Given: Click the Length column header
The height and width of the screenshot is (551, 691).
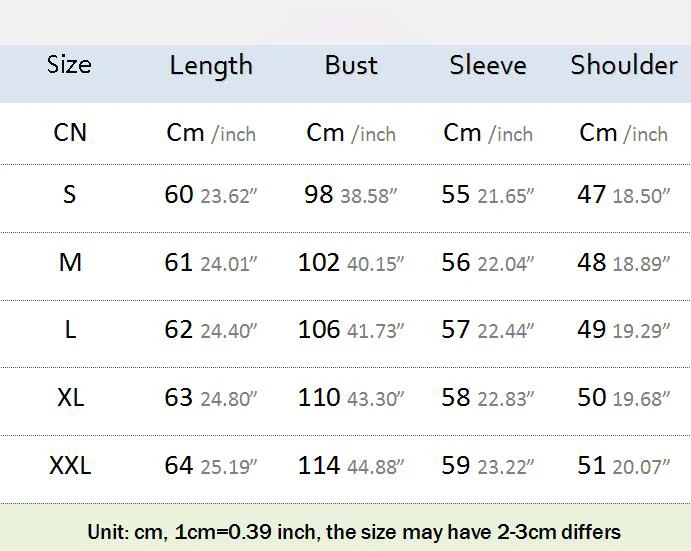Looking at the screenshot, I should [211, 66].
